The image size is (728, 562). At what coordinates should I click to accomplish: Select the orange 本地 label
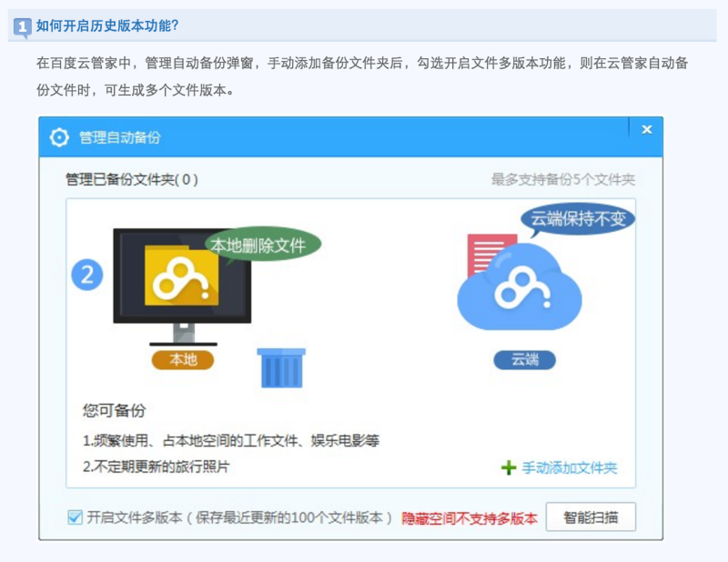(183, 360)
